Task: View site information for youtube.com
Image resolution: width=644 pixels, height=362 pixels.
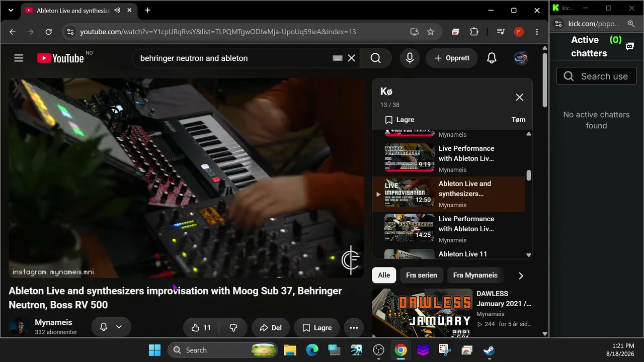Action: pyautogui.click(x=70, y=32)
